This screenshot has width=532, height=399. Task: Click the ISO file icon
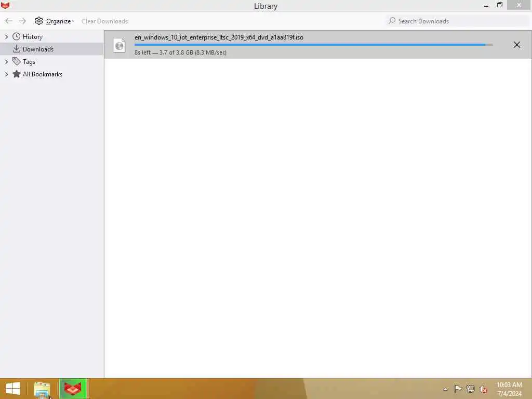(x=119, y=46)
